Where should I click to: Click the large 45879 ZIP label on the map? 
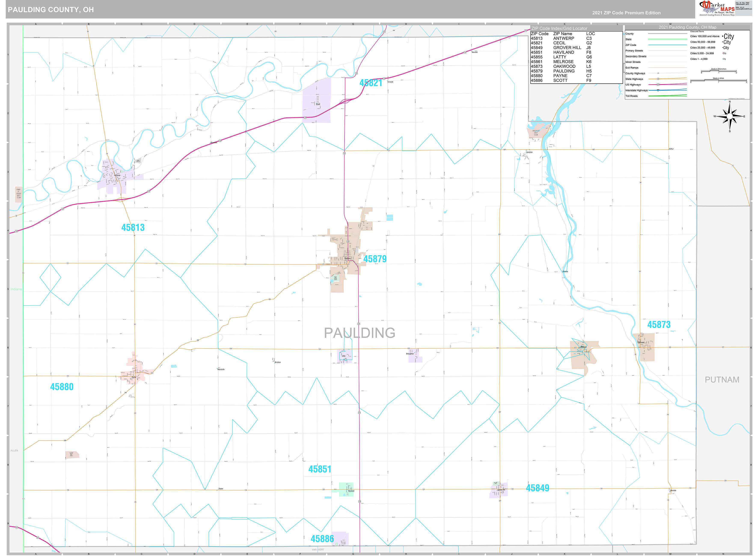[375, 259]
